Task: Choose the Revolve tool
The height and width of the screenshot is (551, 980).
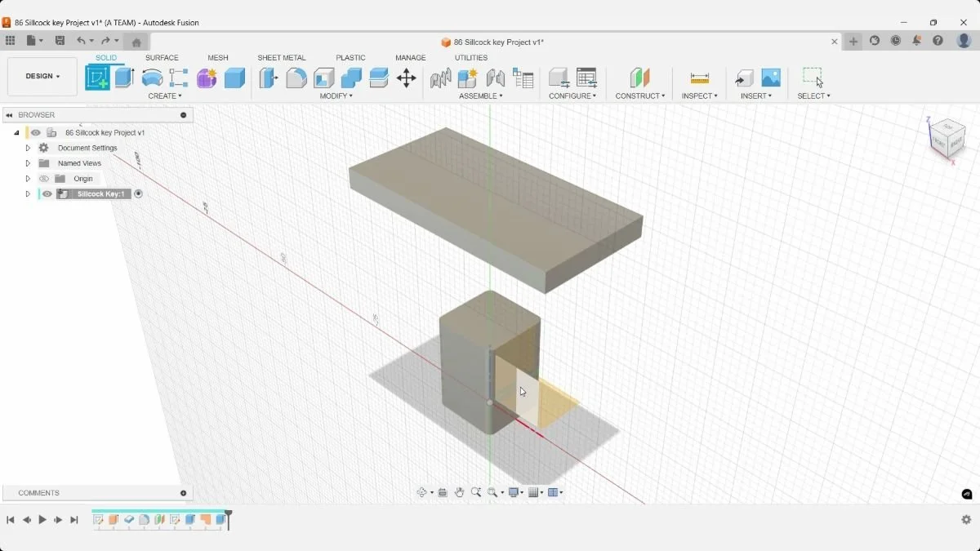Action: tap(152, 78)
